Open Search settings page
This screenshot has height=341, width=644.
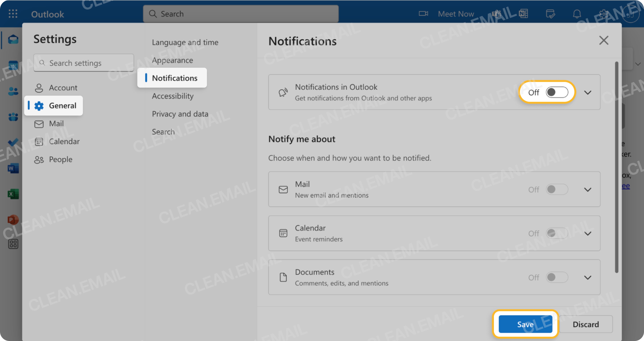pos(163,132)
